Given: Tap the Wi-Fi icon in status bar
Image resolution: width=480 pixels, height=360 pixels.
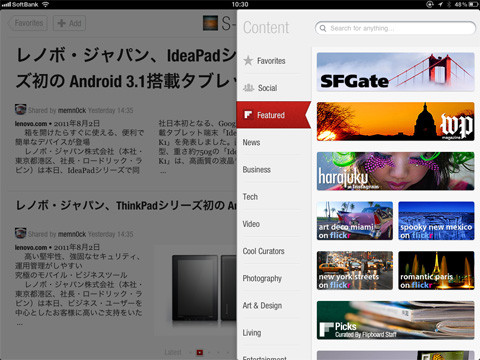Looking at the screenshot, I should [x=45, y=4].
